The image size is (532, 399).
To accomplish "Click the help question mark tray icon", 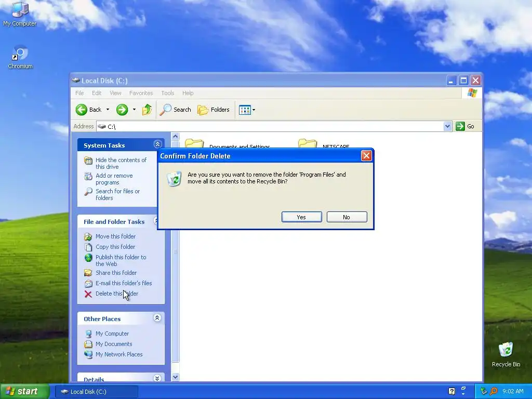I will [x=451, y=391].
